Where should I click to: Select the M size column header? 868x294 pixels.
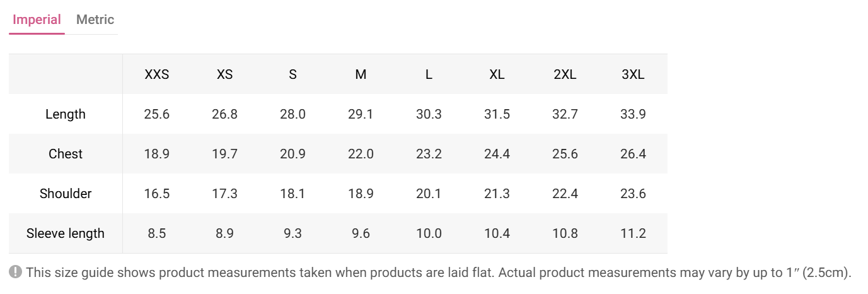click(x=361, y=74)
